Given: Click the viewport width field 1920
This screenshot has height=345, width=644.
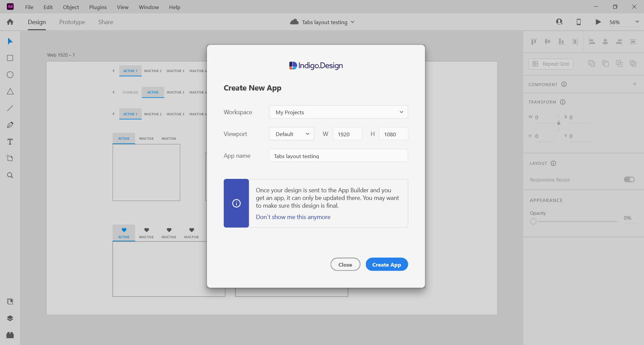Looking at the screenshot, I should 347,134.
